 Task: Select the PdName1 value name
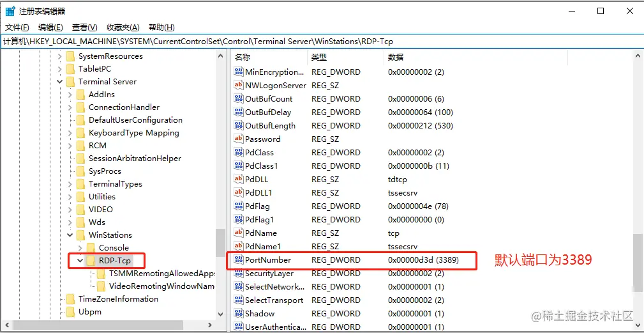pyautogui.click(x=263, y=246)
